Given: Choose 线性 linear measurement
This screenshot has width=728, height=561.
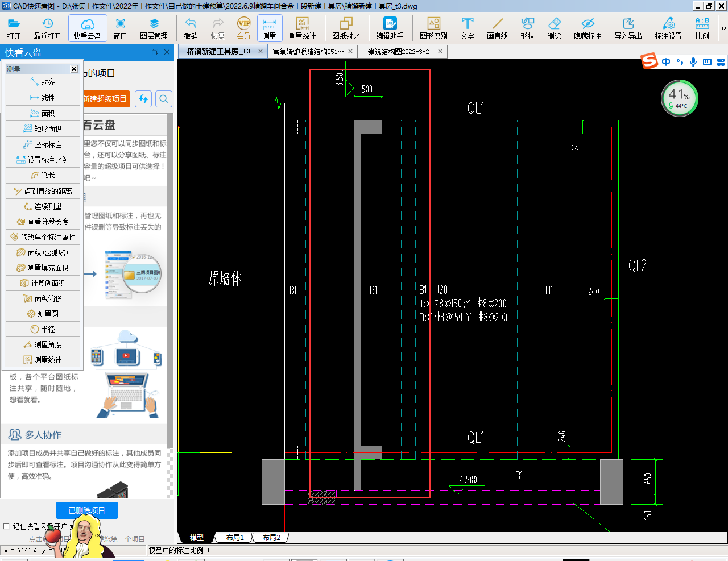Looking at the screenshot, I should coord(43,98).
